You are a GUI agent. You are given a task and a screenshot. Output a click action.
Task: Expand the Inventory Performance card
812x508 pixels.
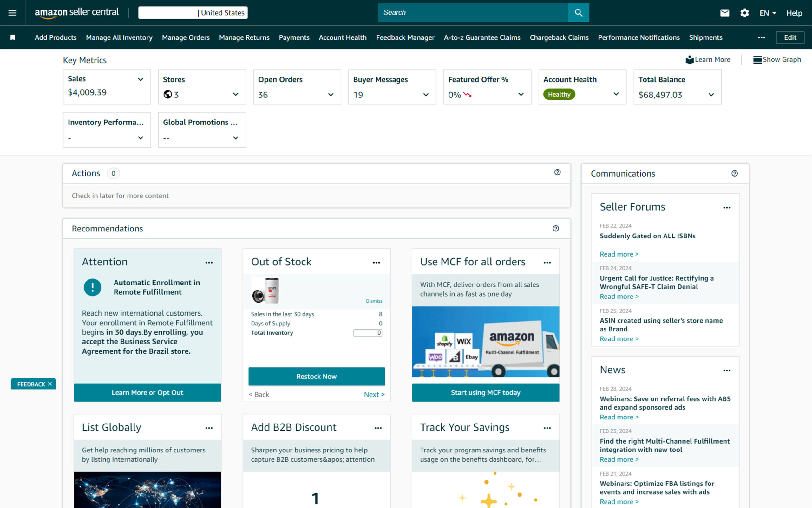[x=141, y=138]
